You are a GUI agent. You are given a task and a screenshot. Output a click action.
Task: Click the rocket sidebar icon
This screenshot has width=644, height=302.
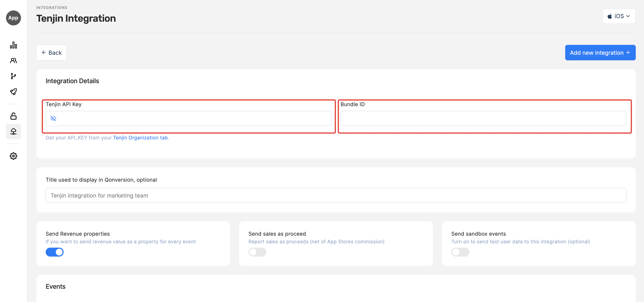(13, 92)
